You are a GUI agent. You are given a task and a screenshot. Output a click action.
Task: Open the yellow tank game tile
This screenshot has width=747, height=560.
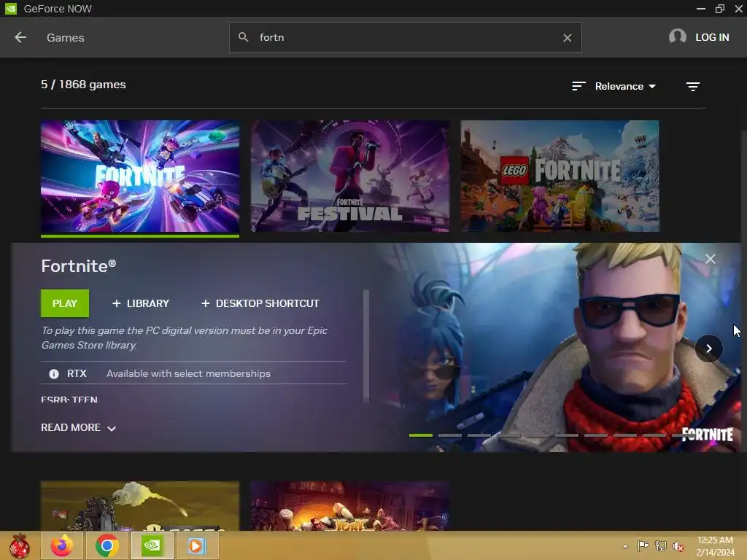click(x=140, y=506)
